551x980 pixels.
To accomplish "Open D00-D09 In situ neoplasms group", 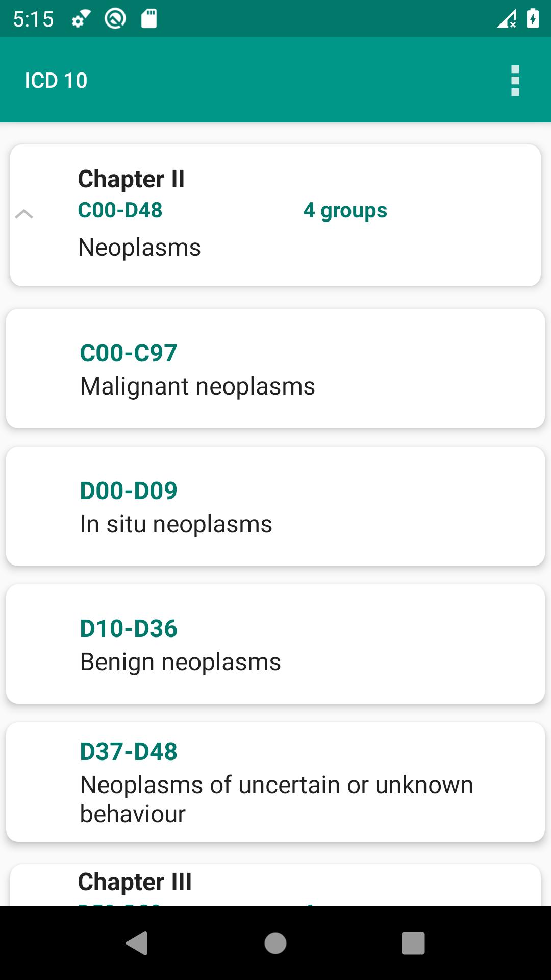I will tap(275, 506).
